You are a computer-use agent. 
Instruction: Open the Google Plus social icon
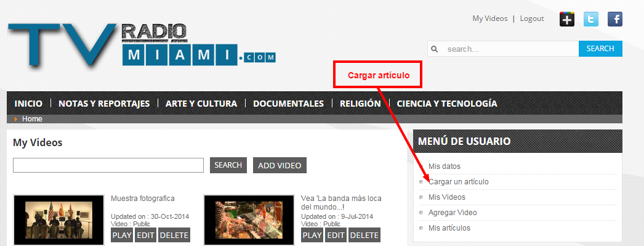tap(567, 19)
